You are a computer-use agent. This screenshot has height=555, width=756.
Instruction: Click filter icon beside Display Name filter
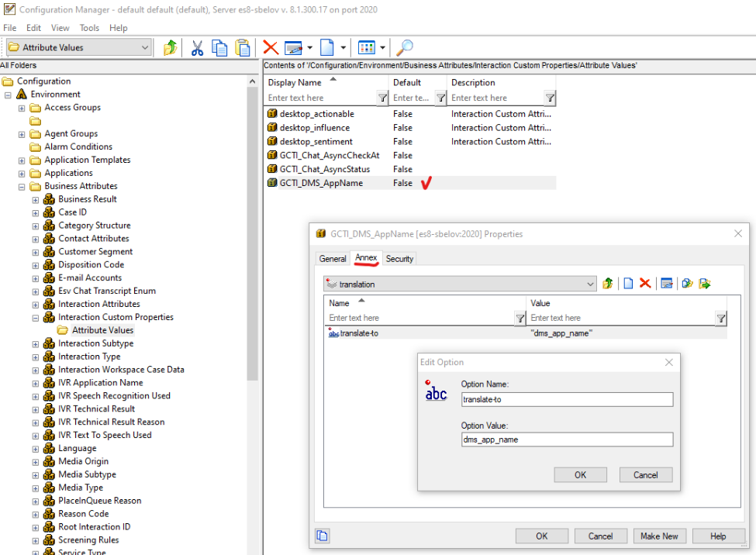point(382,98)
